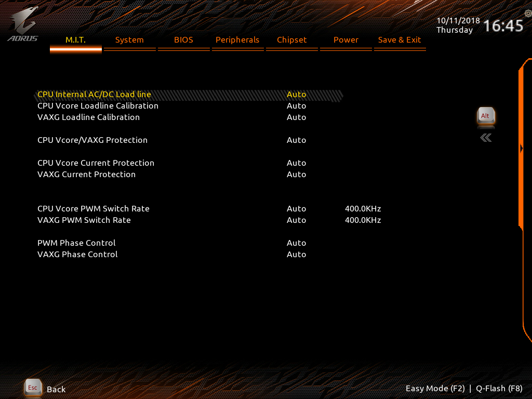Select the Peripherals tab

(237, 40)
